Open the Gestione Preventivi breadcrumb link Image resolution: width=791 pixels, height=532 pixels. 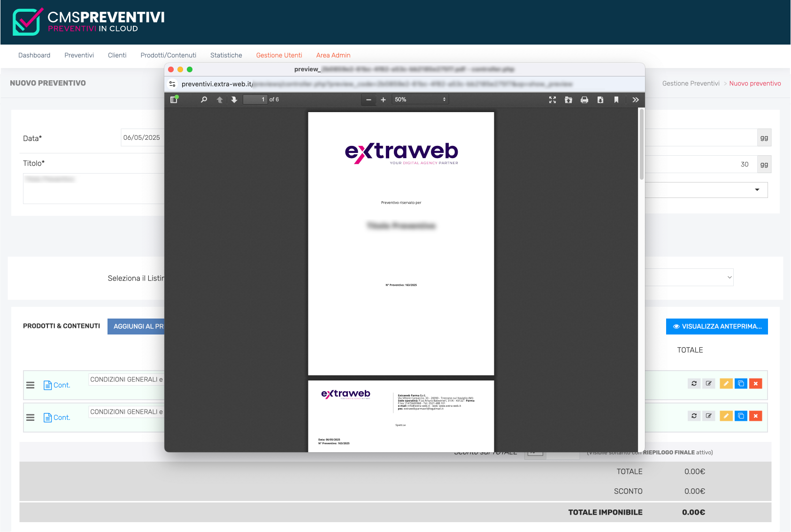(691, 84)
